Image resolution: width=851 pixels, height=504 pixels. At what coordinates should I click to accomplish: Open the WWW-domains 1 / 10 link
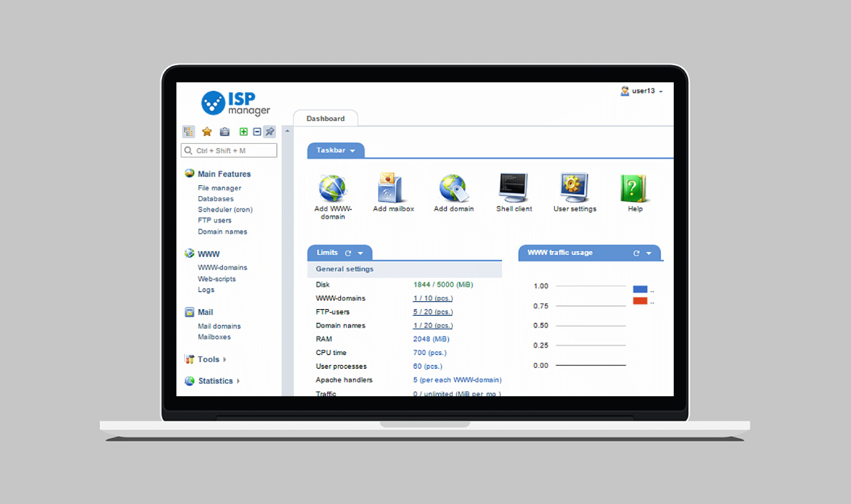coord(433,298)
